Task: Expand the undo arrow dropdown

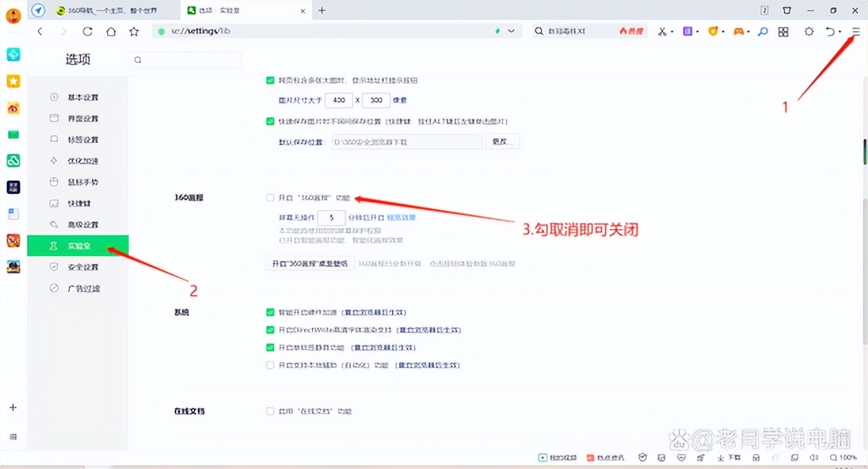Action: pos(840,32)
